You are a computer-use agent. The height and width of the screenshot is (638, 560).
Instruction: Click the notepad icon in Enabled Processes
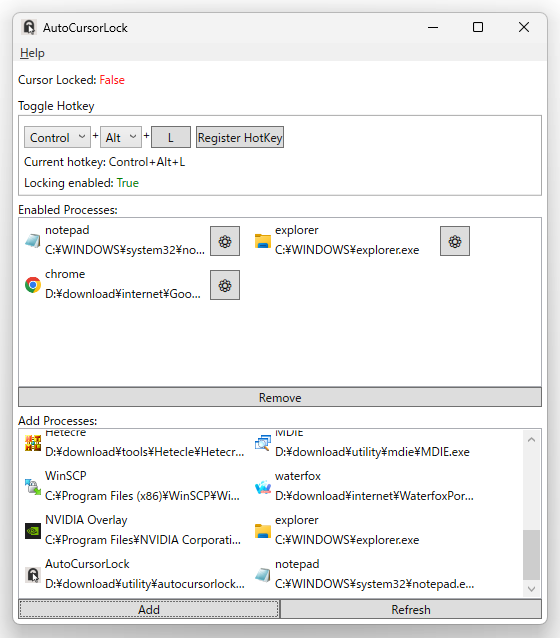tap(33, 241)
